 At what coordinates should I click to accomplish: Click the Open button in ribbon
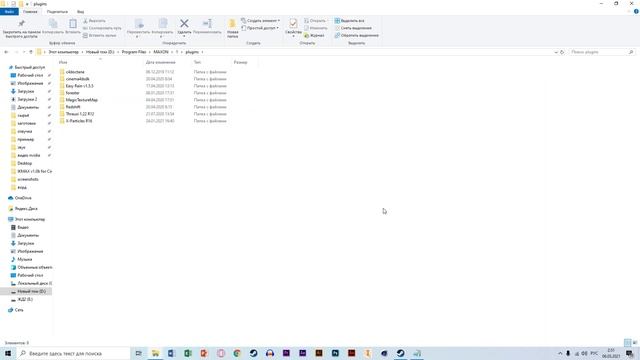315,21
